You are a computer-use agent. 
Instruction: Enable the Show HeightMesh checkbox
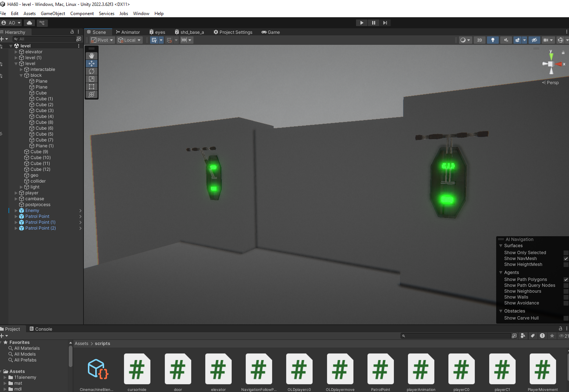pos(566,265)
